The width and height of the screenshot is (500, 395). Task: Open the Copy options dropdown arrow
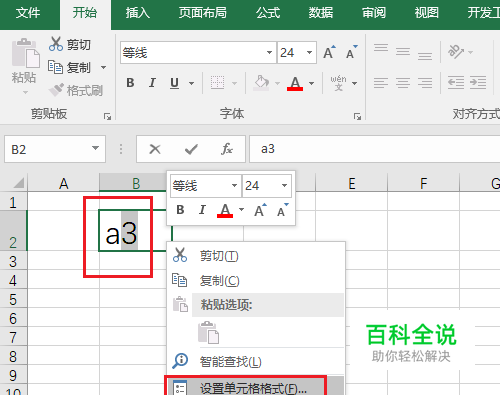104,68
